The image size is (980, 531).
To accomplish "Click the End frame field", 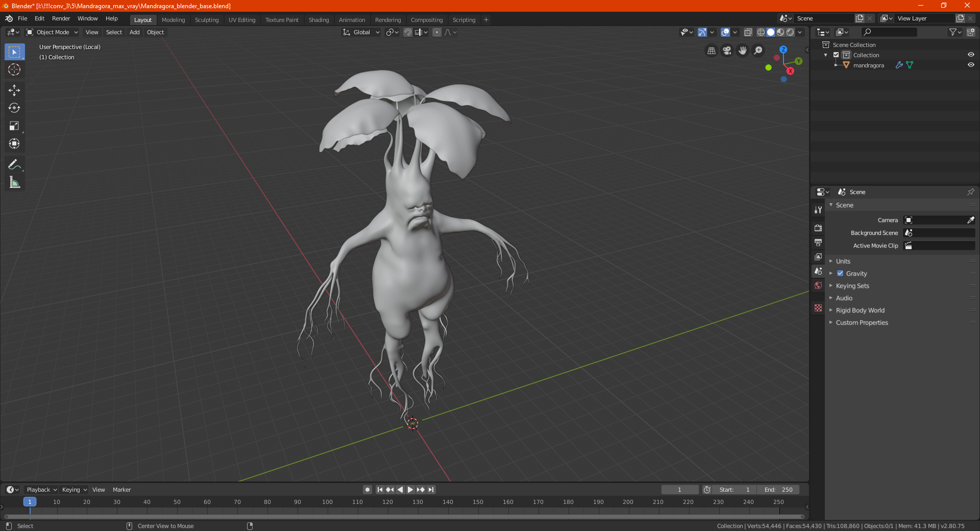I will pos(778,490).
